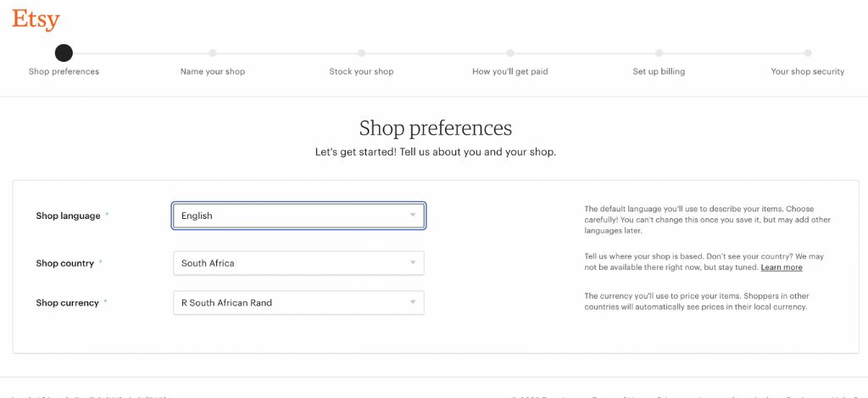Go to the Stock your shop step label

point(361,71)
